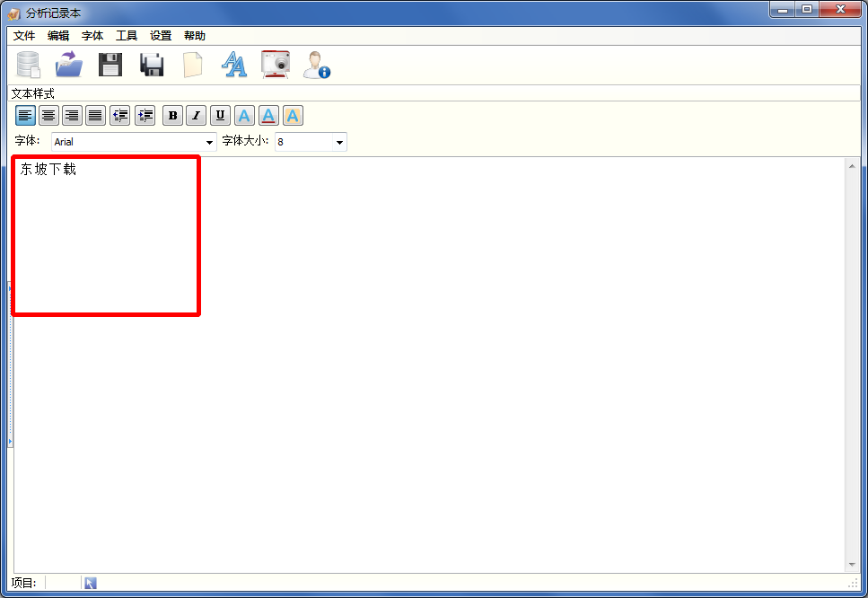Increase paragraph indent
Image resolution: width=868 pixels, height=598 pixels.
[145, 115]
